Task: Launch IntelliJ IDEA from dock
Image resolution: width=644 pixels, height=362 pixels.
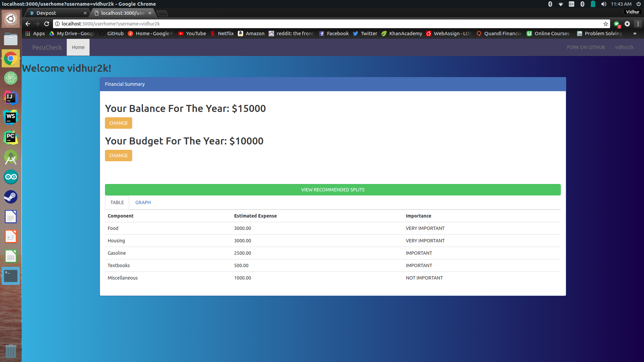Action: click(x=11, y=98)
